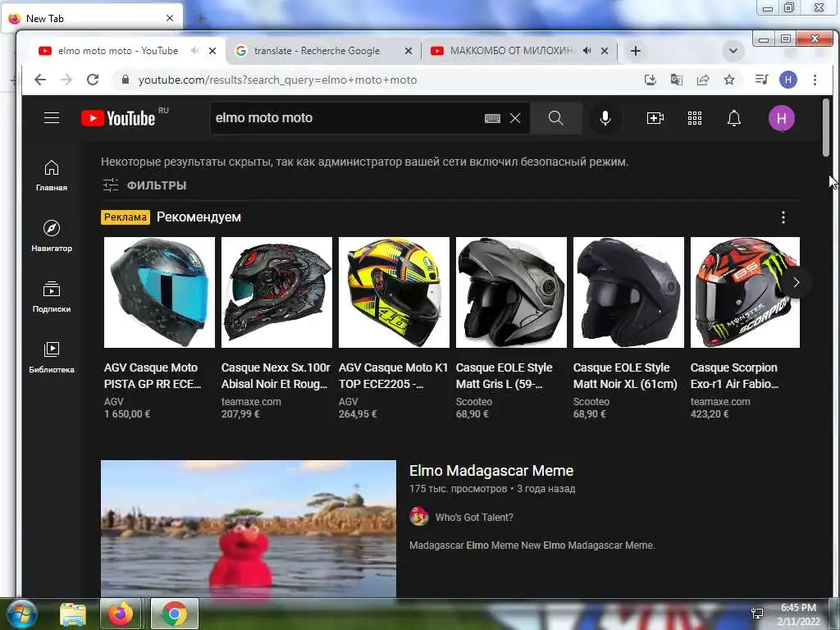The image size is (840, 630).
Task: Click the magnifying glass search button
Action: (x=556, y=118)
